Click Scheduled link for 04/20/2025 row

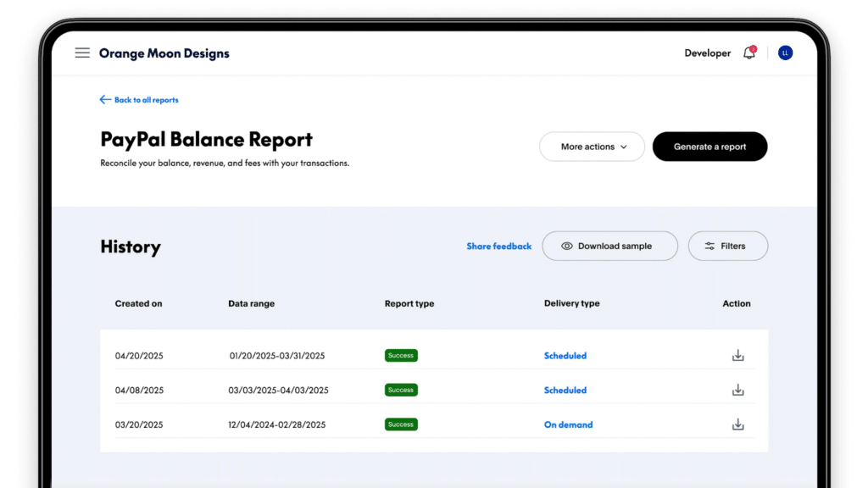click(x=565, y=356)
